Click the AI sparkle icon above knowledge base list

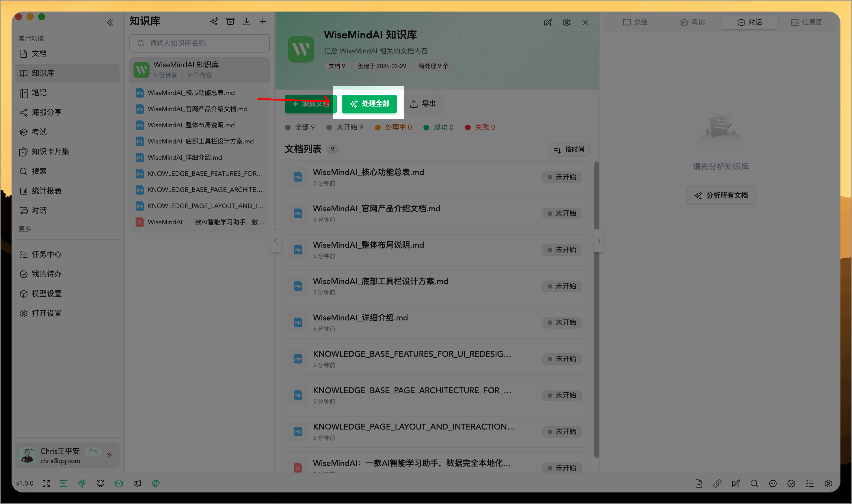click(214, 21)
